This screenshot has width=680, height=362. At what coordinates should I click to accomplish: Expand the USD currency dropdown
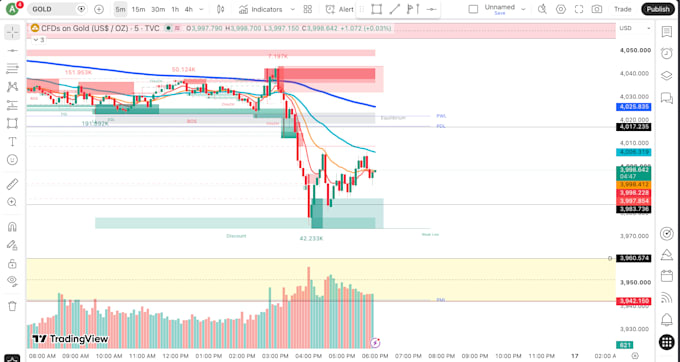635,28
